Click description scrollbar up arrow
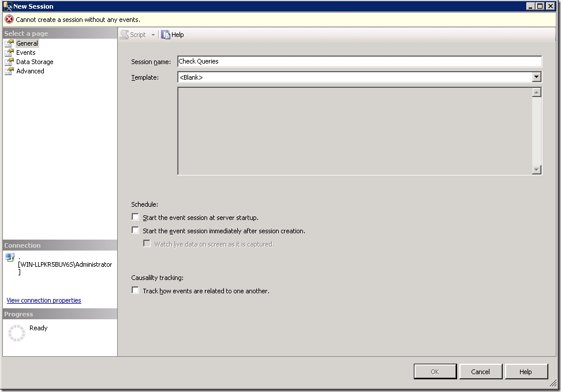 536,92
